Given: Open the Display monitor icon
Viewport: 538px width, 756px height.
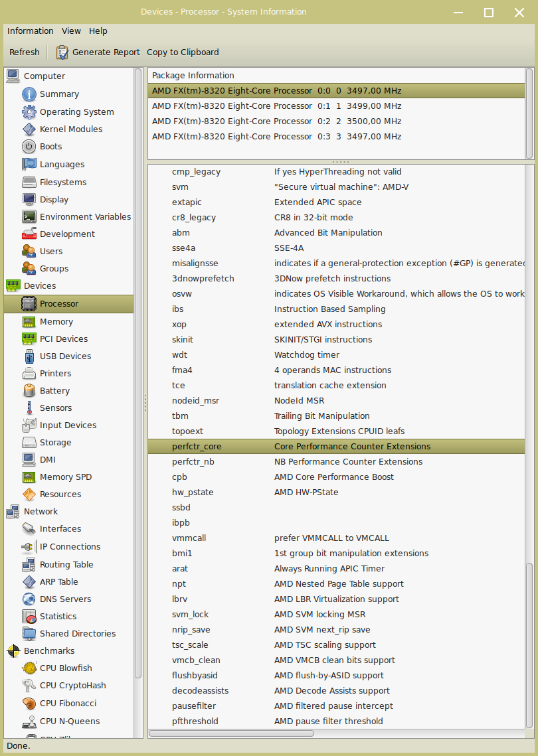Looking at the screenshot, I should coord(29,200).
